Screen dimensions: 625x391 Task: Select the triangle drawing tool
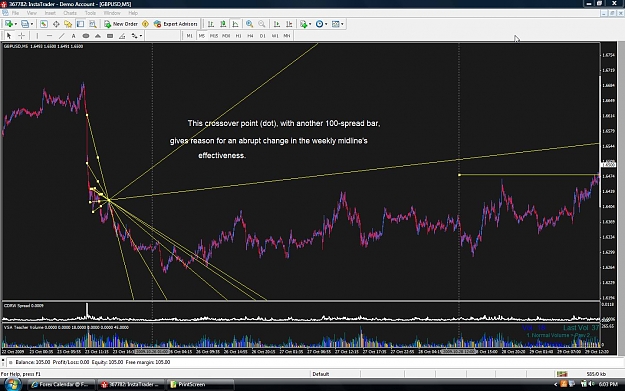pyautogui.click(x=98, y=36)
